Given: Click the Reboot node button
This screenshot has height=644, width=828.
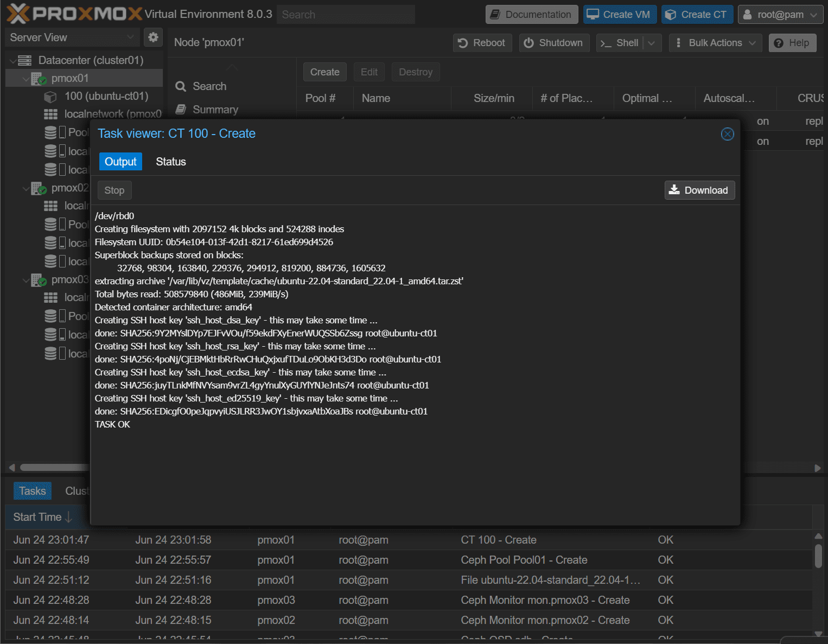Looking at the screenshot, I should click(x=482, y=43).
